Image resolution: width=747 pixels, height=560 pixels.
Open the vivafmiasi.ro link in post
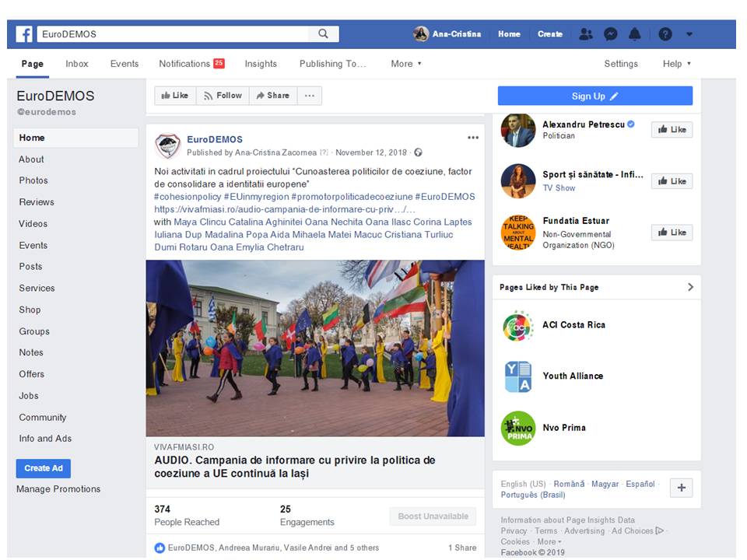click(285, 209)
